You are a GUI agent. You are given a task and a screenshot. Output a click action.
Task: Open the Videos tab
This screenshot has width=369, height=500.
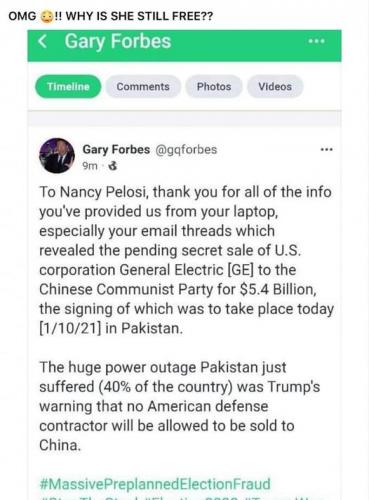275,87
